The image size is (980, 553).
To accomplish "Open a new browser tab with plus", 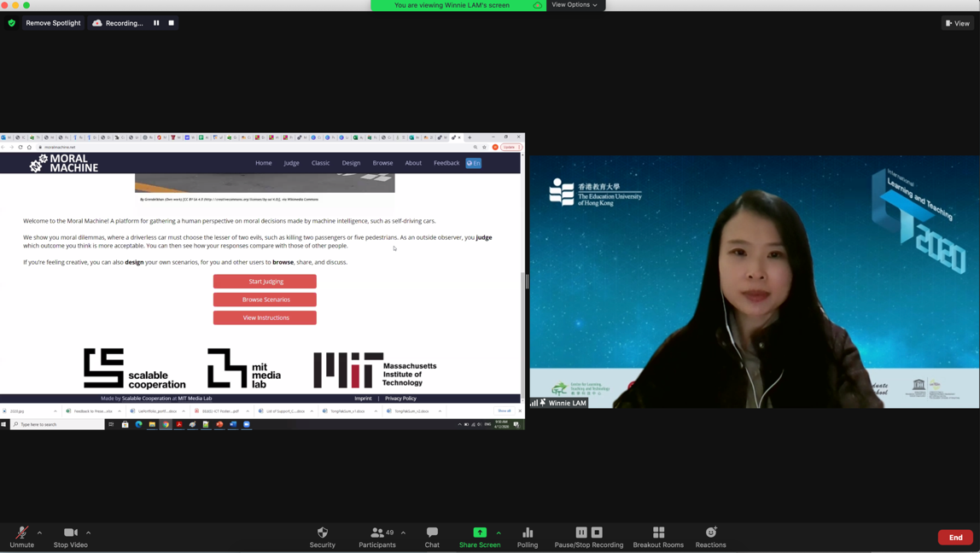I will (x=470, y=137).
